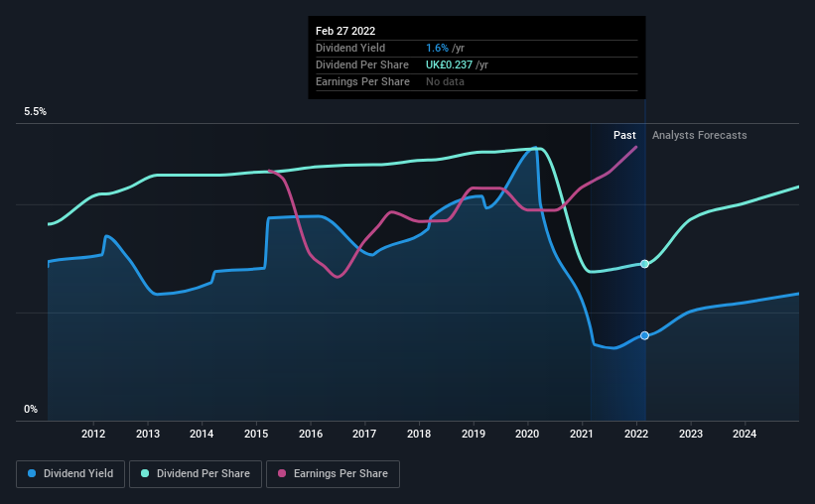
Task: Click the 1.6% dividend yield value
Action: (x=437, y=48)
